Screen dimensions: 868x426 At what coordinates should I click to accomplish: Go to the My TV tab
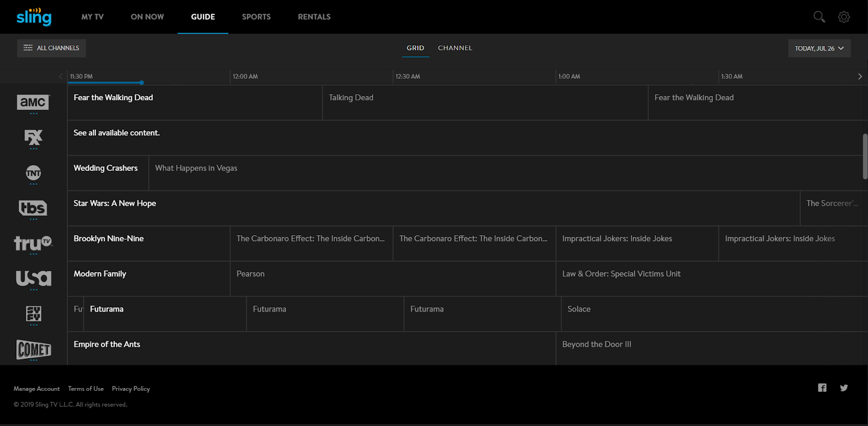(x=92, y=17)
